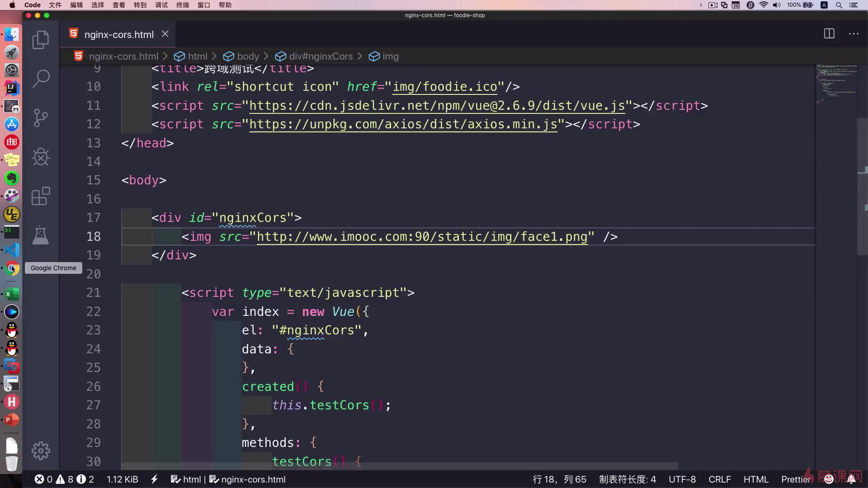Open the Search view icon

[x=41, y=79]
